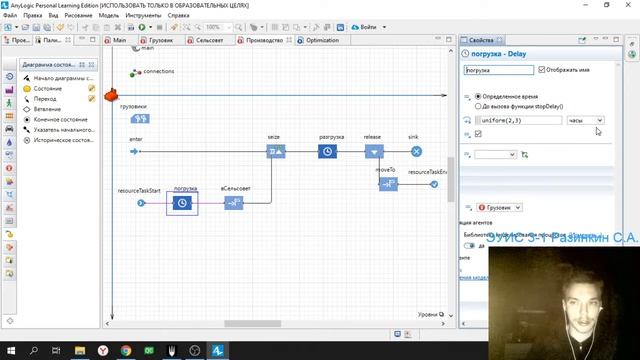Click the погрузка name field

(x=498, y=70)
